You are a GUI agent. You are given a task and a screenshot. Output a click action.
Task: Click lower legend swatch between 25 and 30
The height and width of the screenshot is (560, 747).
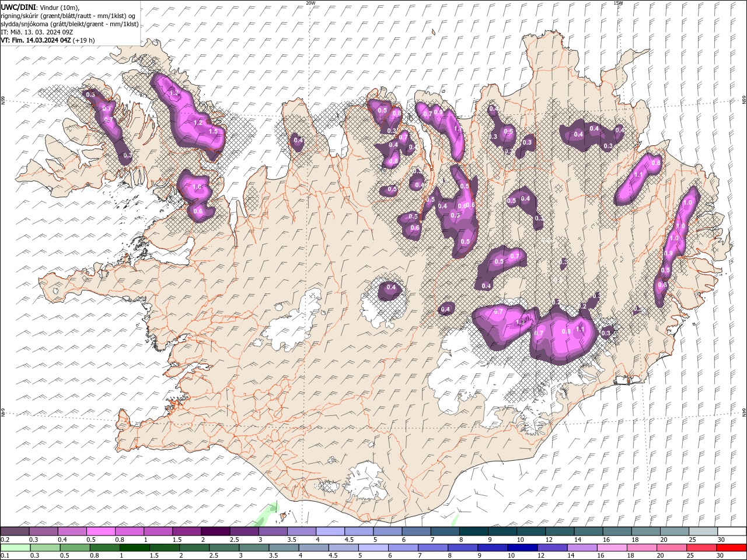pos(701,548)
